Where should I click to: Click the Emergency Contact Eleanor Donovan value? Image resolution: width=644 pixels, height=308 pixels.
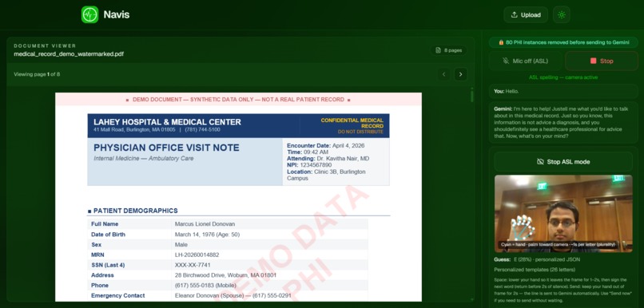tap(233, 296)
